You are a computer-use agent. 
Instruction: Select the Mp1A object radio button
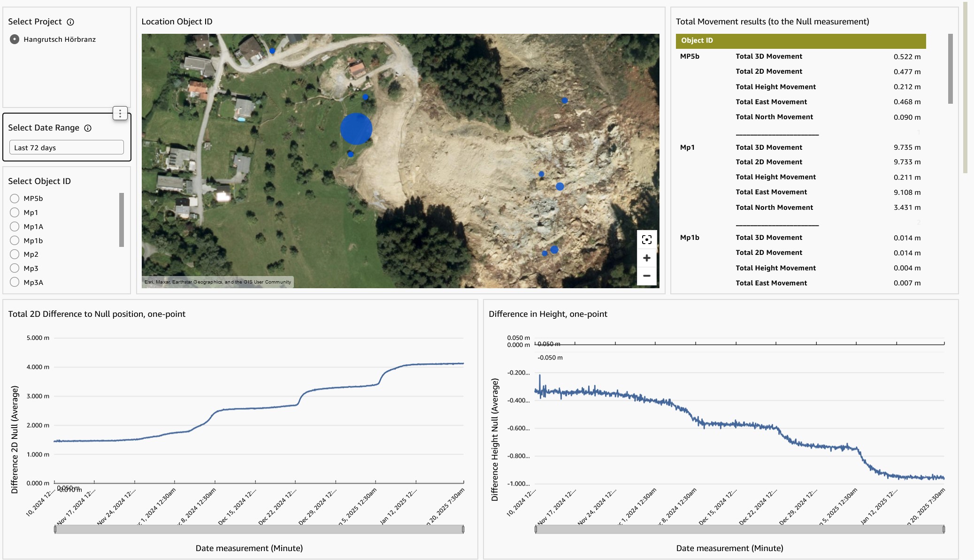[15, 227]
